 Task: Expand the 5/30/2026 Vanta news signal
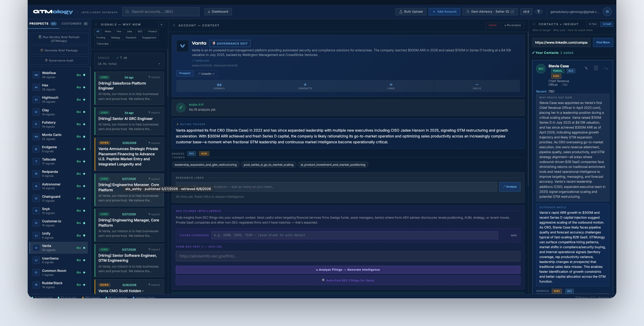click(154, 143)
